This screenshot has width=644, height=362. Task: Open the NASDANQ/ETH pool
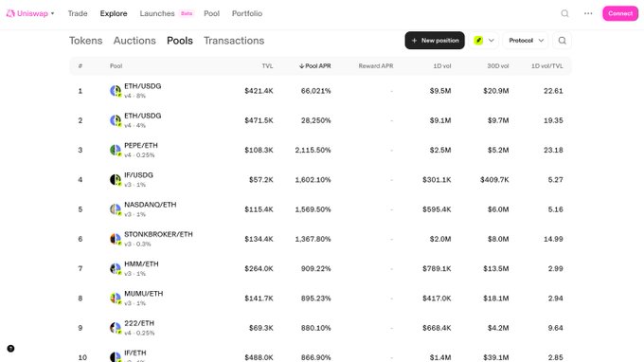pyautogui.click(x=151, y=205)
